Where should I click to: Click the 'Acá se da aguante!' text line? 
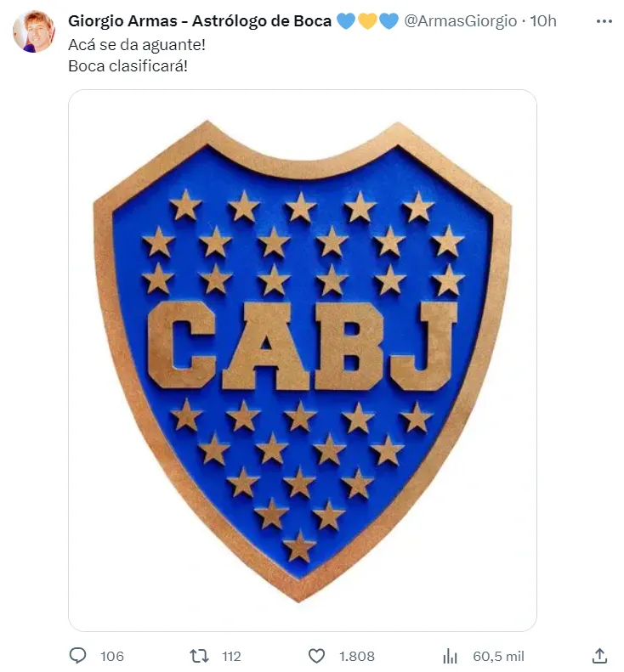pyautogui.click(x=137, y=44)
